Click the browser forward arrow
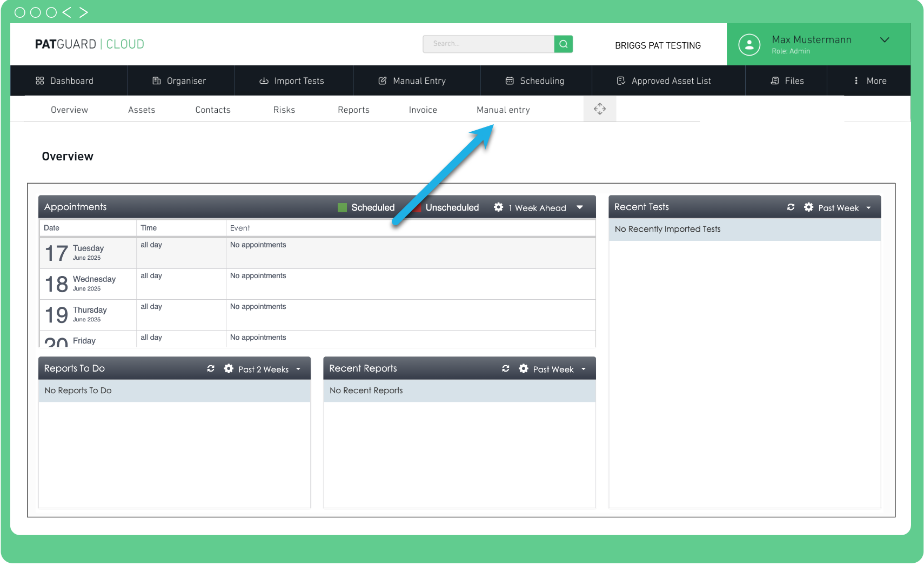Screen dimensions: 924x566 coord(83,12)
